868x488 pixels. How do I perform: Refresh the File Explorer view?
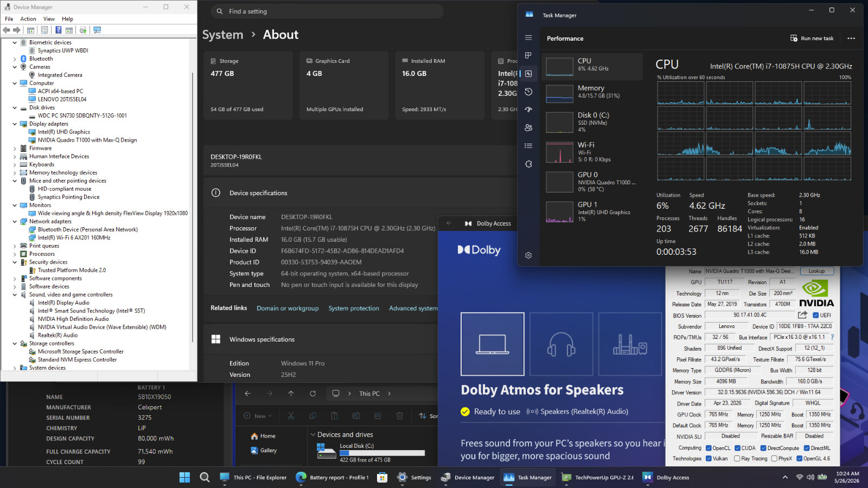312,394
